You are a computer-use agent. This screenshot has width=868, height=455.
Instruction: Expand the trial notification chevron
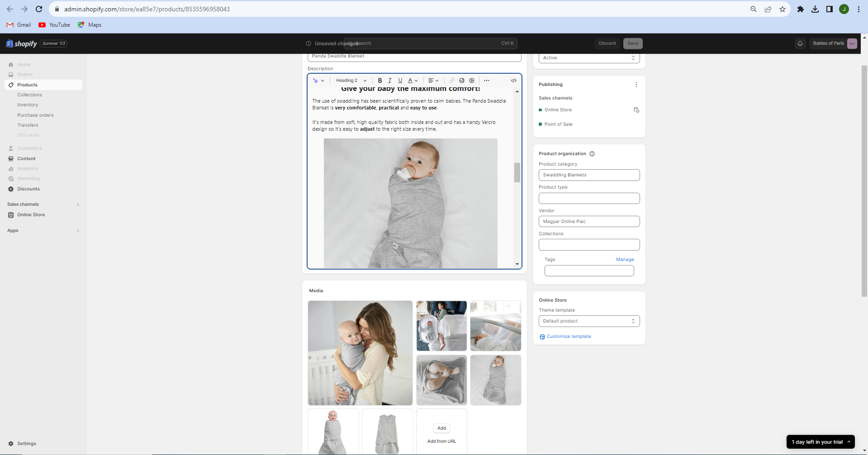point(849,442)
